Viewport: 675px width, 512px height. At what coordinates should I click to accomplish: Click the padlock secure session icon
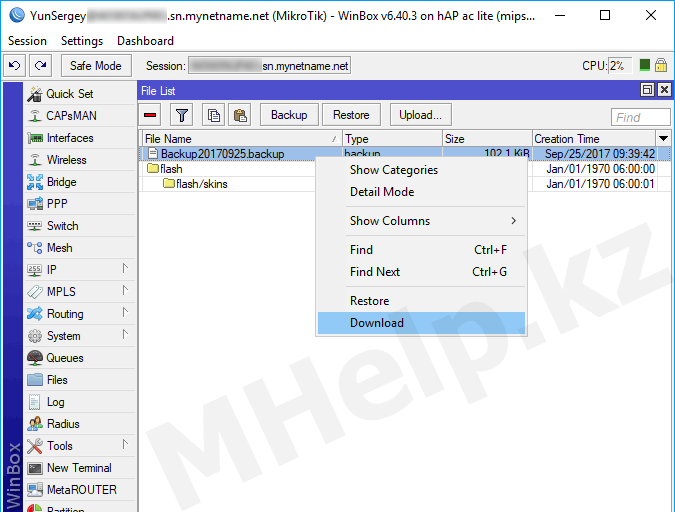click(661, 65)
